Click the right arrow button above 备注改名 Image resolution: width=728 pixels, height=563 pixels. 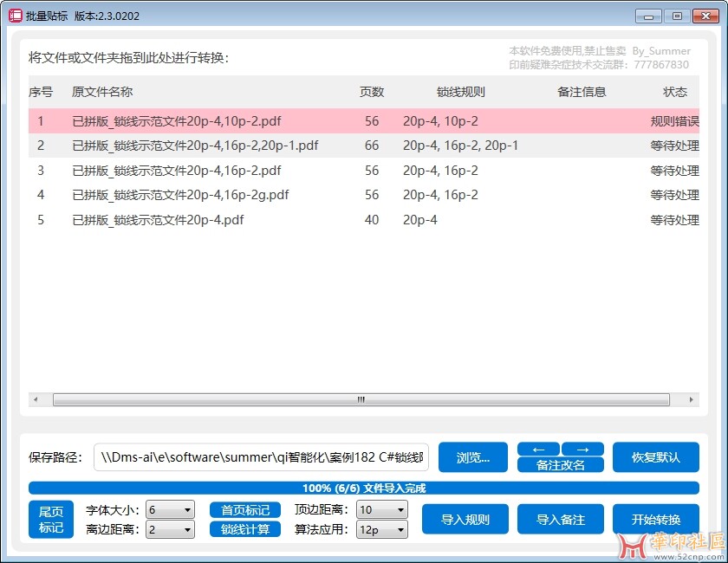point(582,449)
